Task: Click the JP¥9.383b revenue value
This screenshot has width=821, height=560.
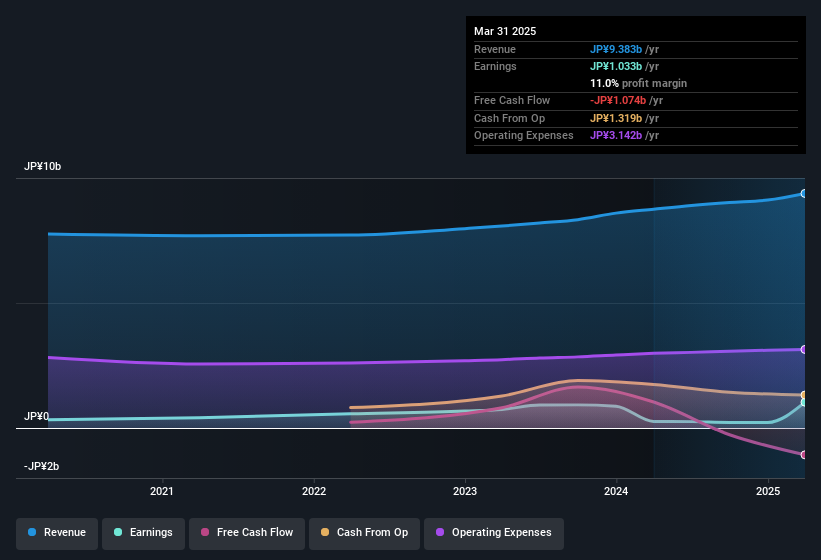Action: click(x=616, y=49)
